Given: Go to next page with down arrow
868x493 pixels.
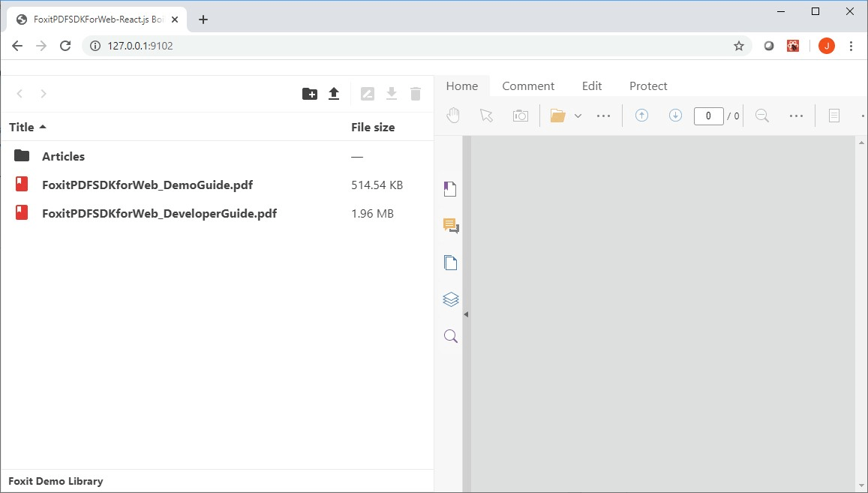Looking at the screenshot, I should pos(675,116).
